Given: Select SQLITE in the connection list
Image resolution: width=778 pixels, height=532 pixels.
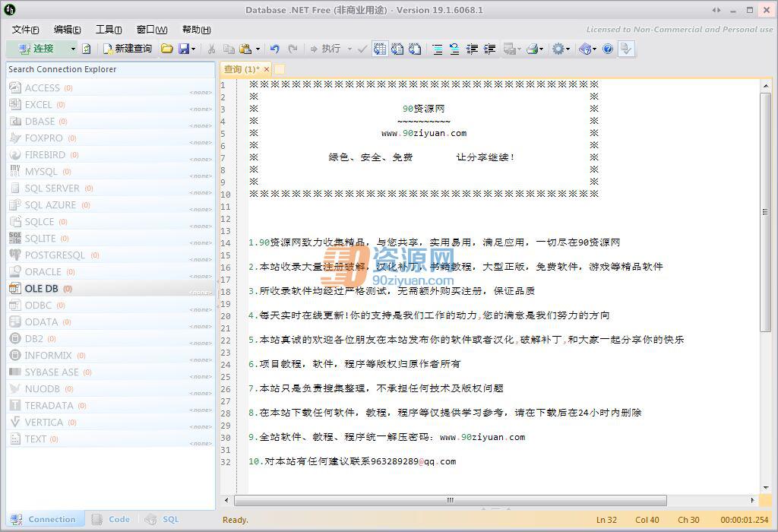Looking at the screenshot, I should 111,238.
